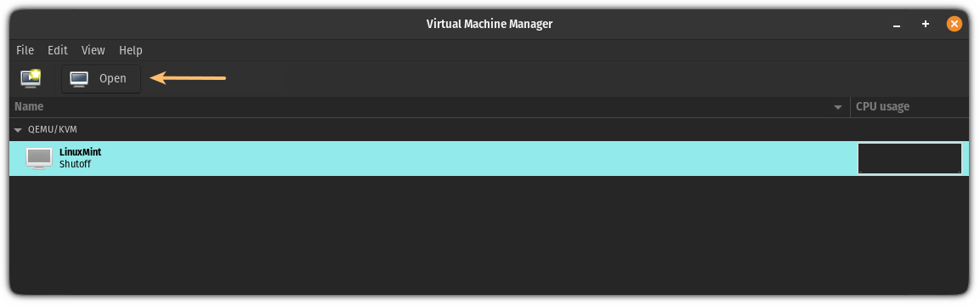
Task: Click the Virtual Machine Manager title bar
Action: coord(490,25)
